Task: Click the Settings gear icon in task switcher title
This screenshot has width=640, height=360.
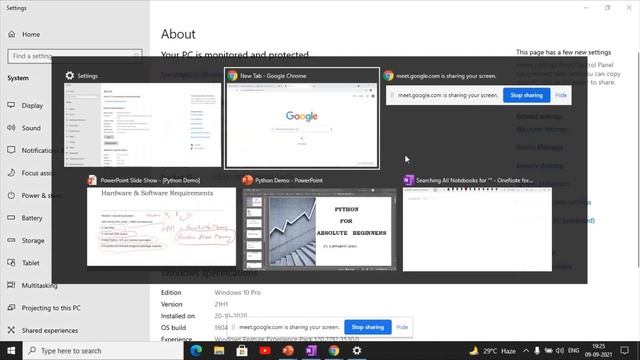Action: [70, 76]
